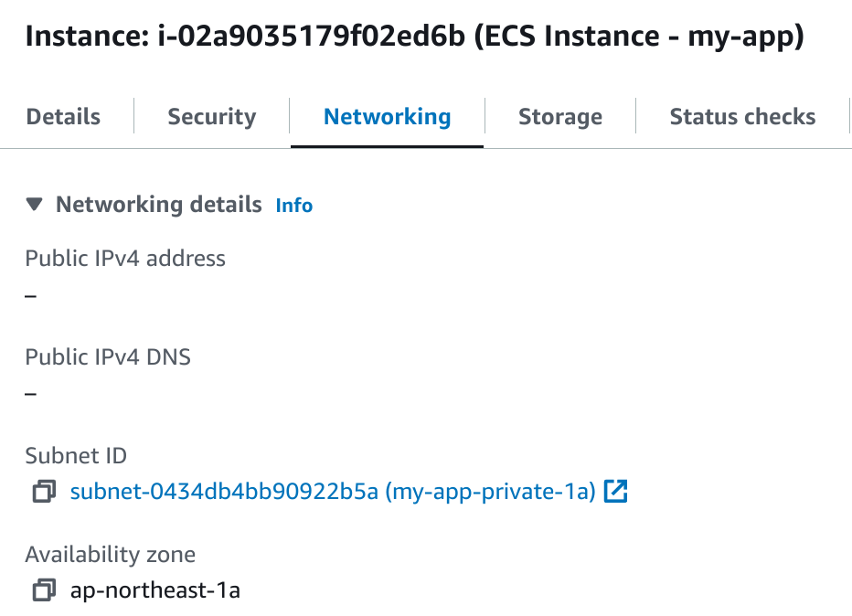Click the empty Public IPv4 address dash
Viewport: 852px width, 616px height.
[x=31, y=296]
